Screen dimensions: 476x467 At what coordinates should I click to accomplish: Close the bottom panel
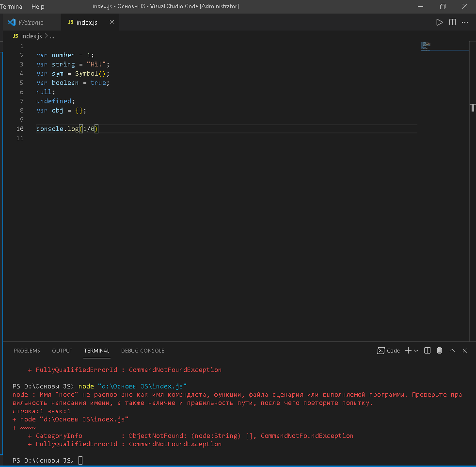click(465, 351)
